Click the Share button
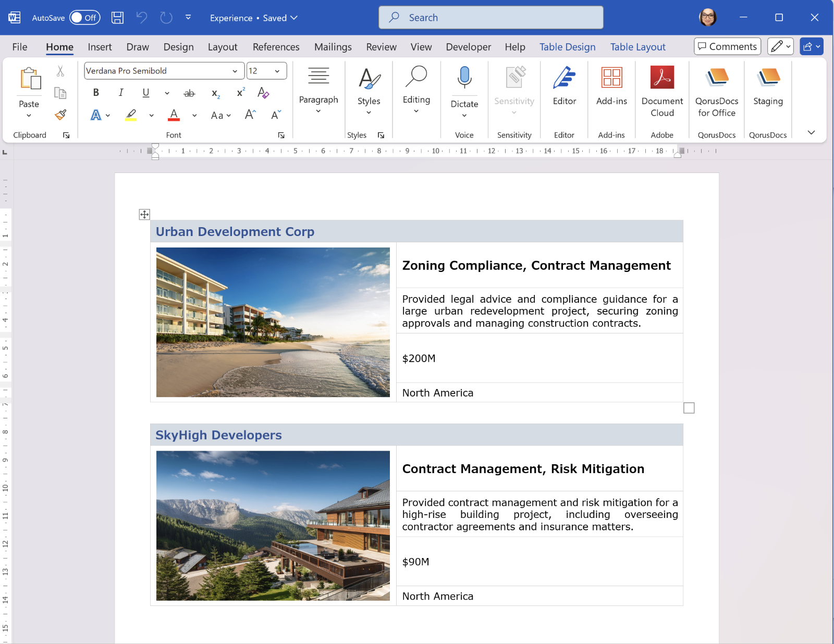 811,46
